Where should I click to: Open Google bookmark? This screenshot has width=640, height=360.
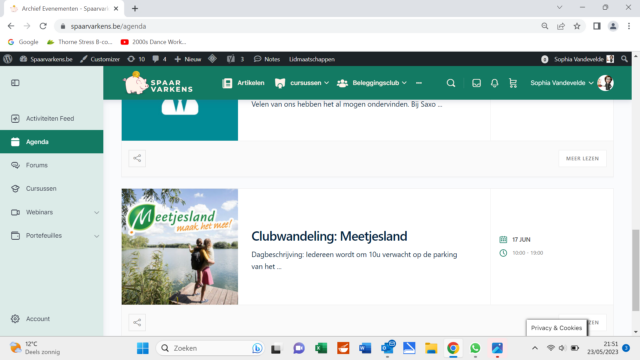coord(23,42)
